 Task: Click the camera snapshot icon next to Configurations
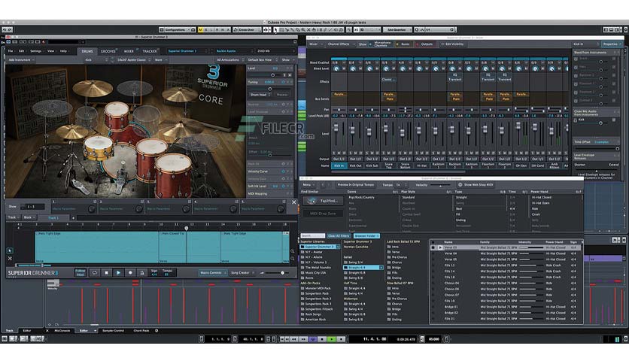click(193, 29)
